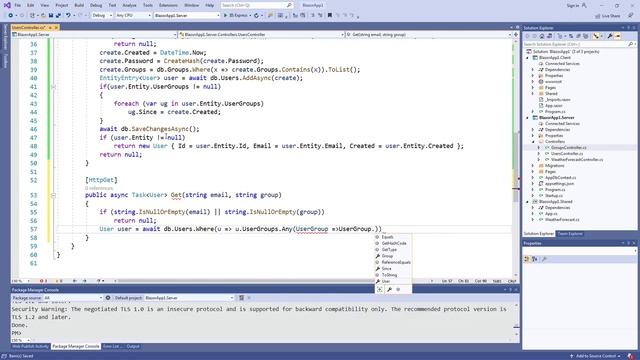
Task: Close the UserController.cs tab
Action: point(56,27)
